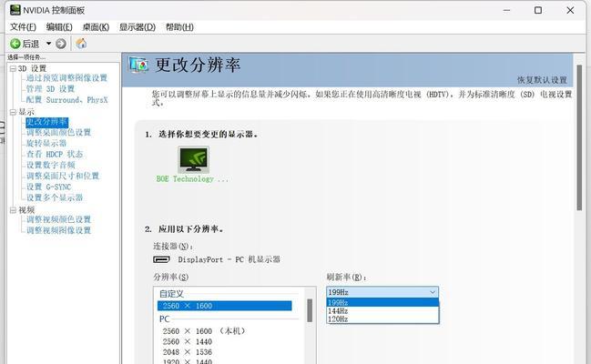Collapse the 3D 设置 tree node
Image resolution: width=591 pixels, height=364 pixels.
pos(13,68)
